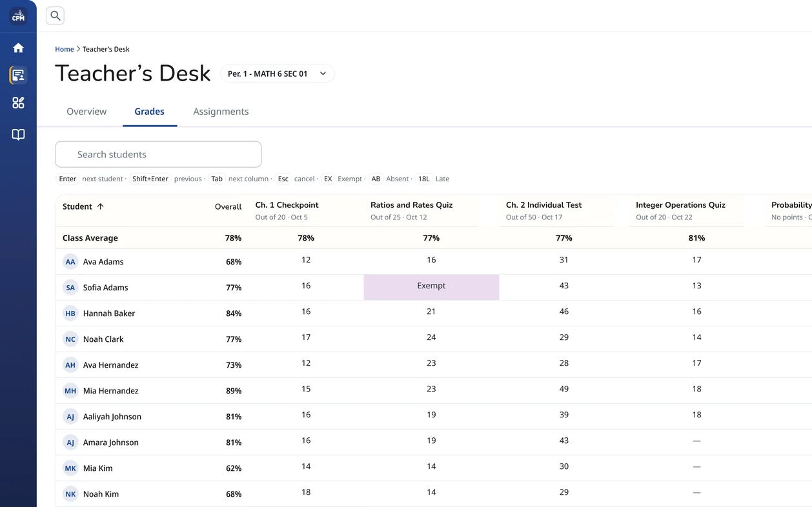Click Ava Hernandez's Ch. 2 Test score 28

click(x=564, y=363)
